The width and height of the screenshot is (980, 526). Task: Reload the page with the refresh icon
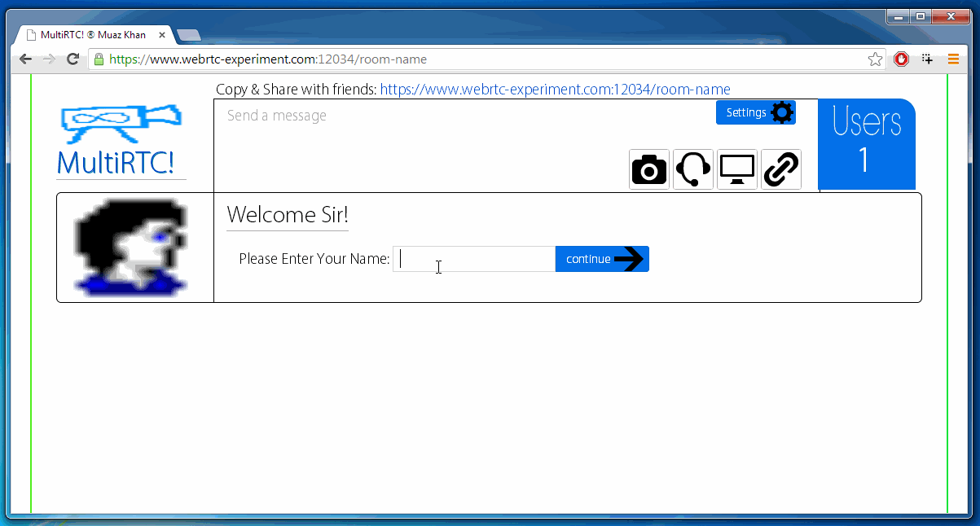[73, 59]
